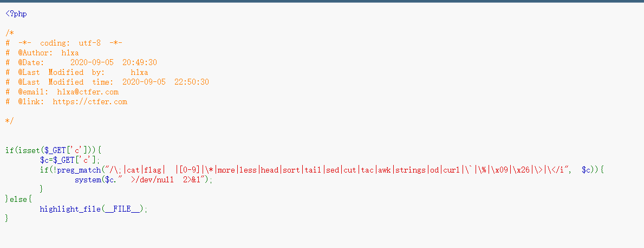This screenshot has width=644, height=248.
Task: Click the coding utf-8 comment line
Action: click(x=64, y=43)
